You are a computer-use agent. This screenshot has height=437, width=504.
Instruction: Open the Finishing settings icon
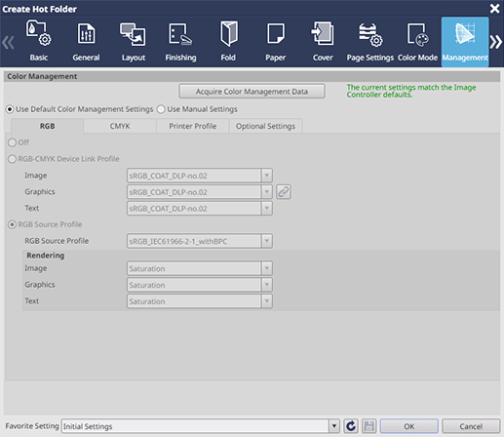[180, 42]
